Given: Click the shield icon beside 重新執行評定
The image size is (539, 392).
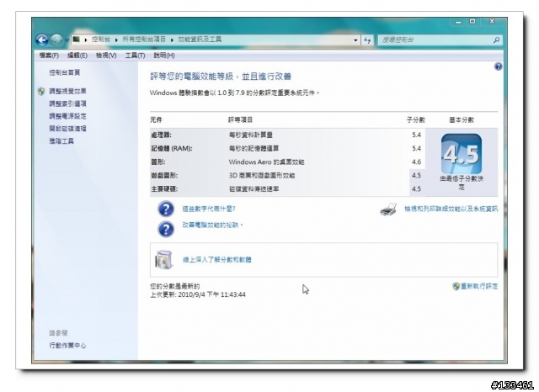Looking at the screenshot, I should point(456,286).
